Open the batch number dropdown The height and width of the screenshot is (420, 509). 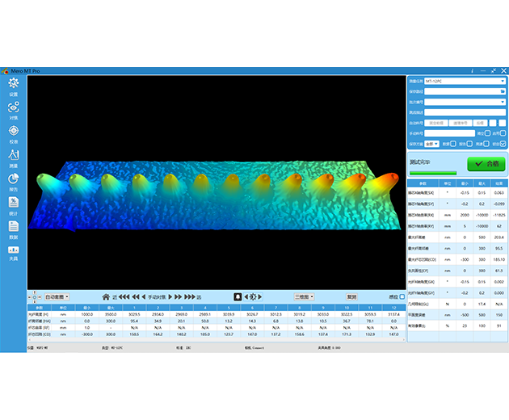[465, 102]
